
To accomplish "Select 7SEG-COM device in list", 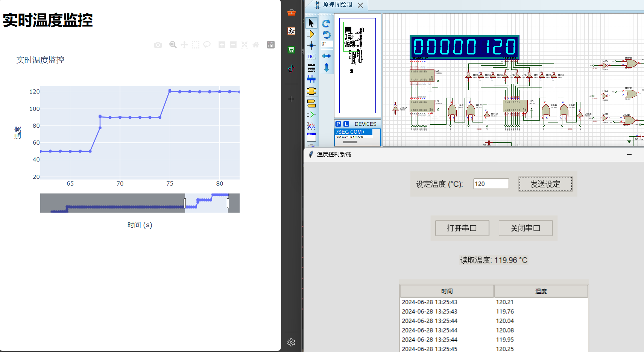I will point(353,132).
